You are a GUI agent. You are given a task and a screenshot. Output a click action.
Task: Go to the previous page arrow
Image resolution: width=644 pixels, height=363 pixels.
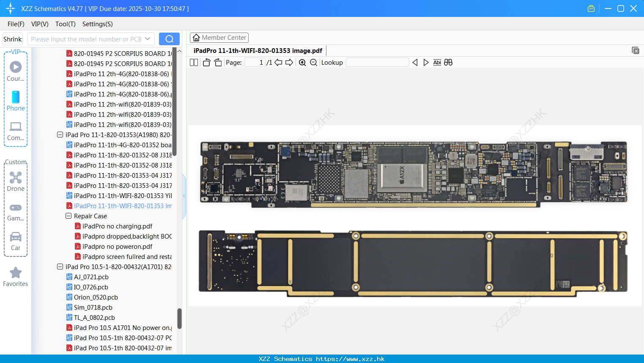278,63
